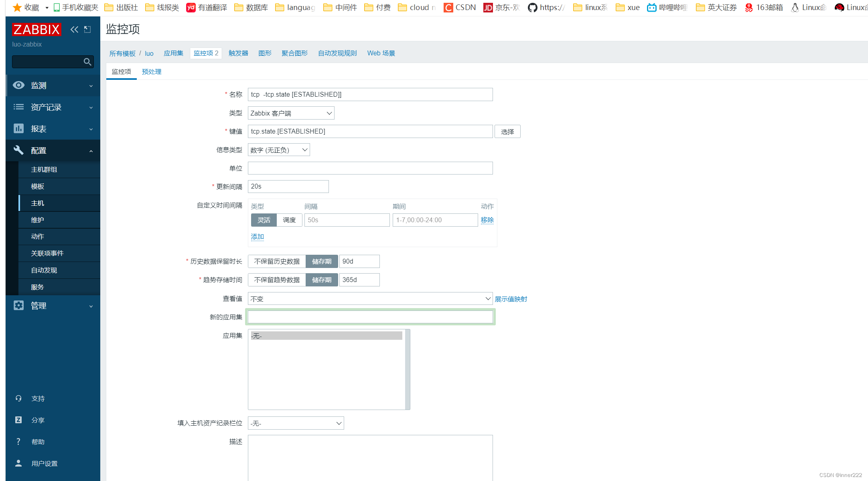868x481 pixels.
Task: Collapse the 配置 sidebar menu
Action: point(53,150)
